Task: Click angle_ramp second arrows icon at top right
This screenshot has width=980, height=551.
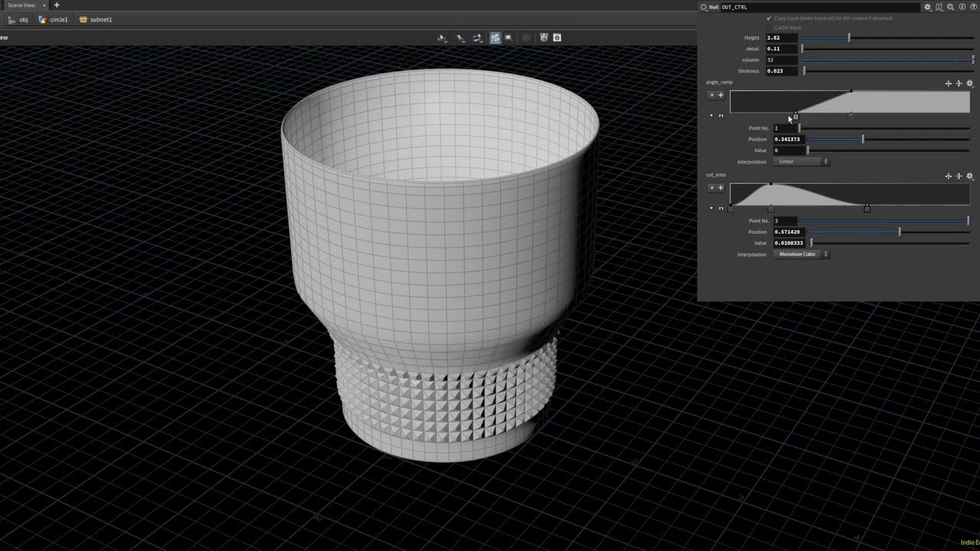Action: click(959, 83)
